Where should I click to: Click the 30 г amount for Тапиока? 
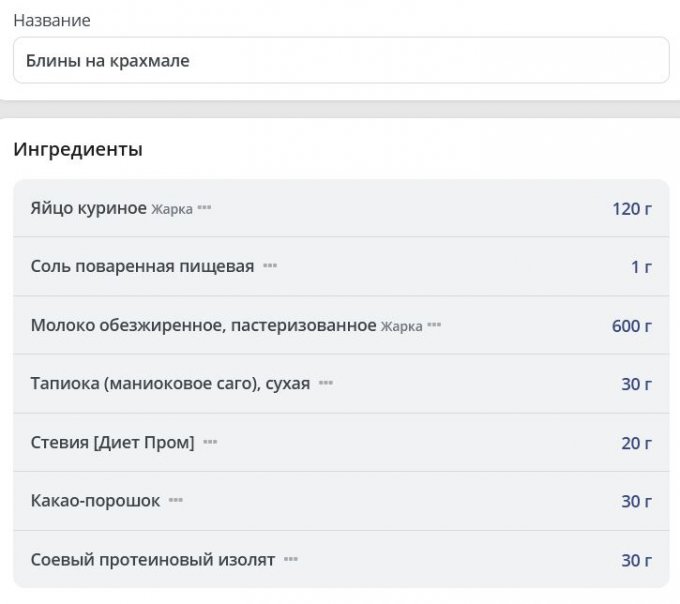[636, 384]
